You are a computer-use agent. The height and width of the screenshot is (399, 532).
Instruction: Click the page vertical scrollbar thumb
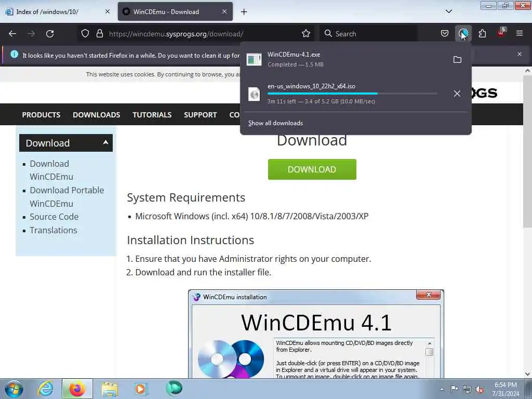[527, 151]
